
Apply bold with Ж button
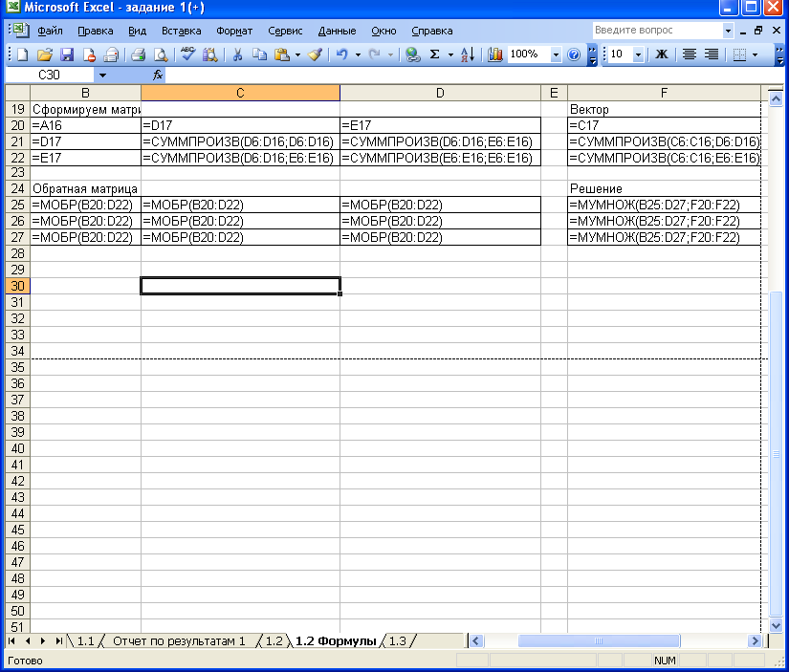[x=661, y=54]
